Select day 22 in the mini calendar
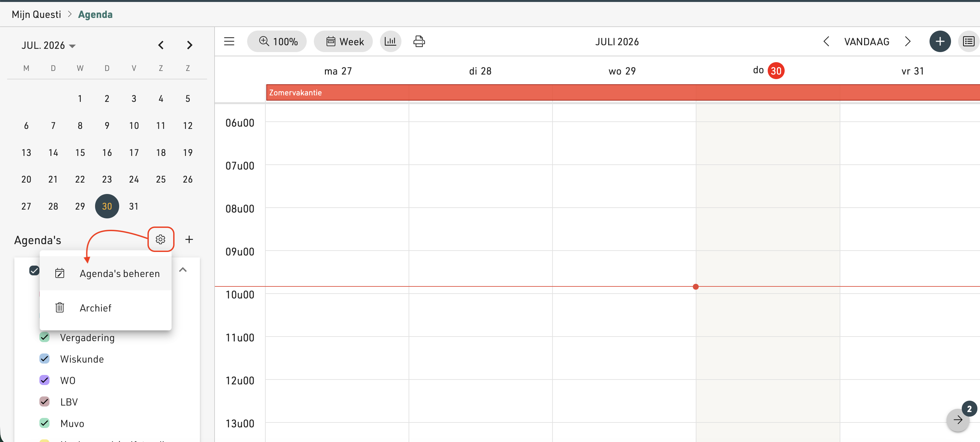Viewport: 980px width, 442px height. click(x=80, y=180)
